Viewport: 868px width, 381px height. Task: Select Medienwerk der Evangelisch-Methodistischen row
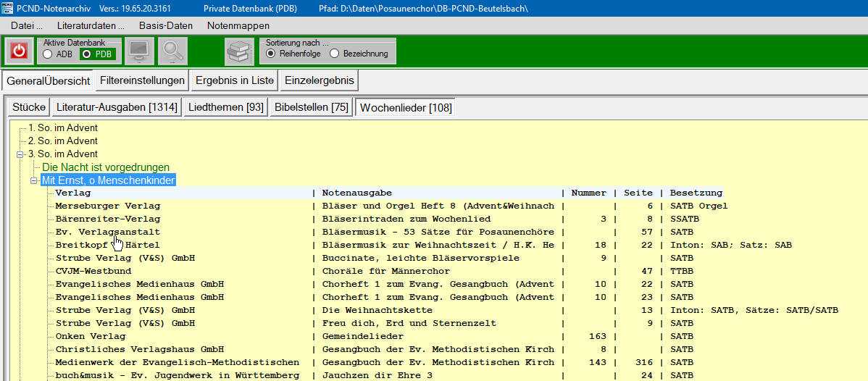pyautogui.click(x=374, y=362)
